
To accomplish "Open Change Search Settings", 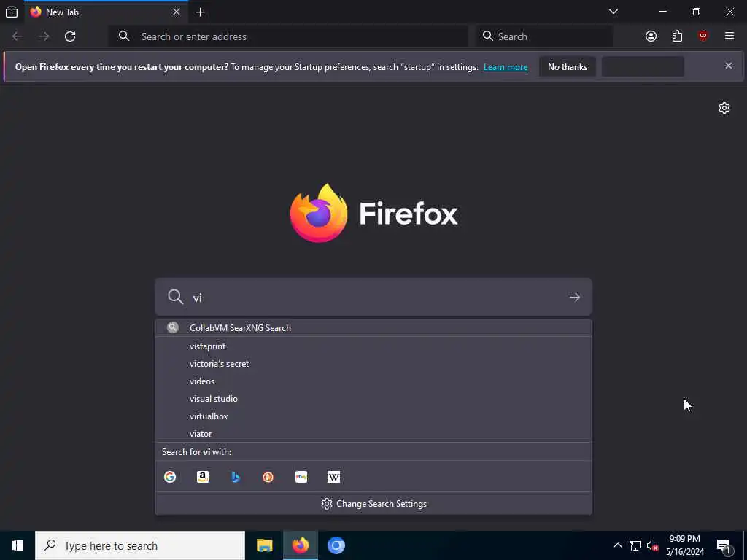I will click(373, 504).
